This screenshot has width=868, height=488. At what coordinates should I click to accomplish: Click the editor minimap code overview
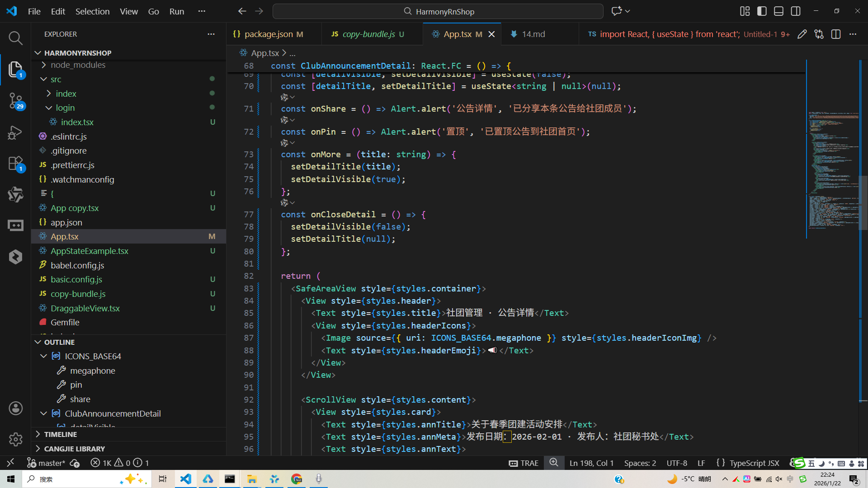click(x=833, y=172)
